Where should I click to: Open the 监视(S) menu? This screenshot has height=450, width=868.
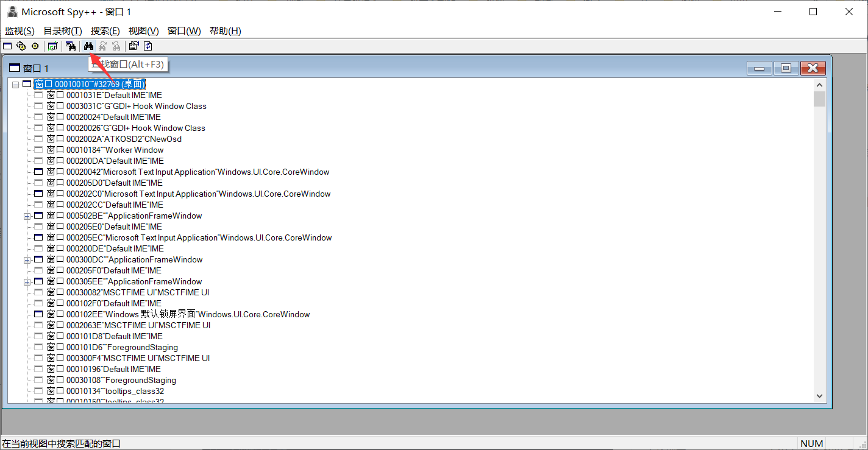pyautogui.click(x=20, y=31)
